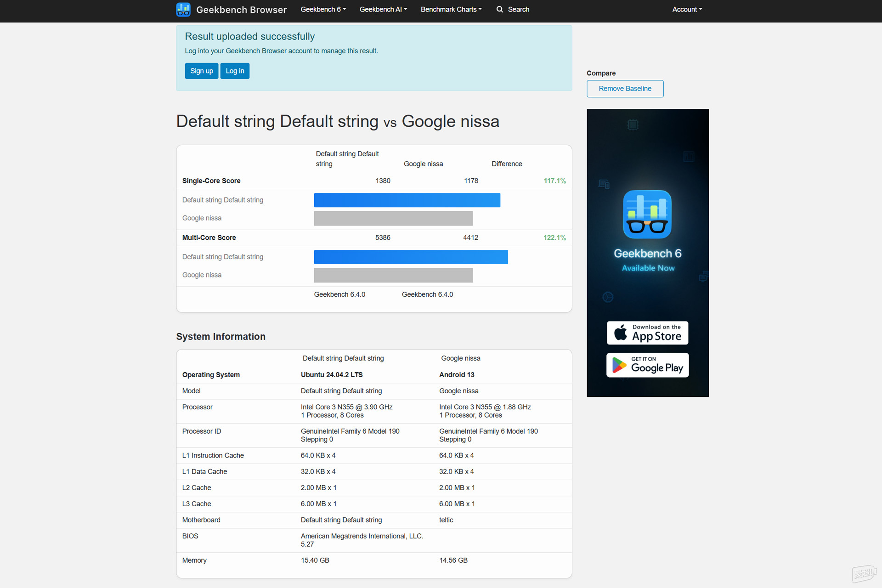Click 'Intel Core 3 N355 @ 1.88 GHz' processor value
The image size is (882, 588).
pyautogui.click(x=485, y=407)
